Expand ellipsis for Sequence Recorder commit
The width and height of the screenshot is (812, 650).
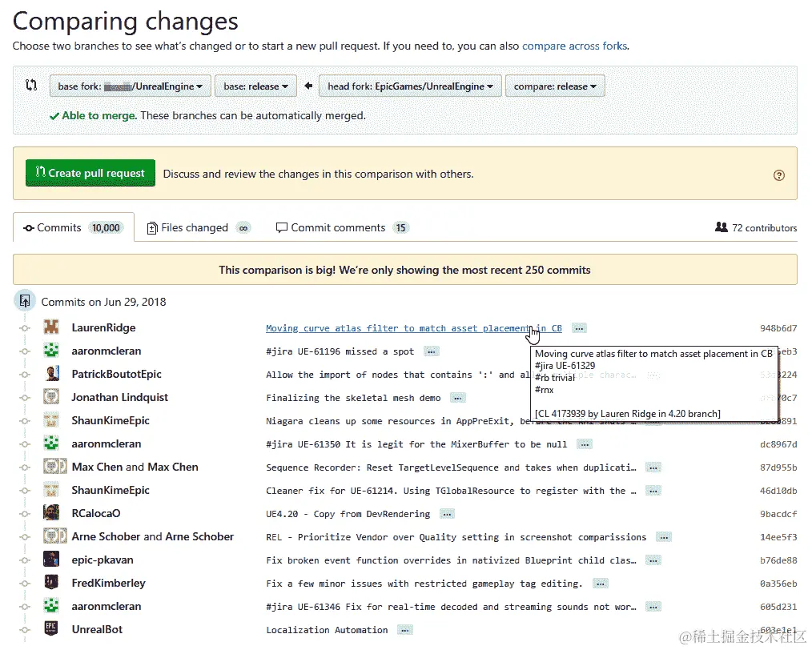coord(653,467)
